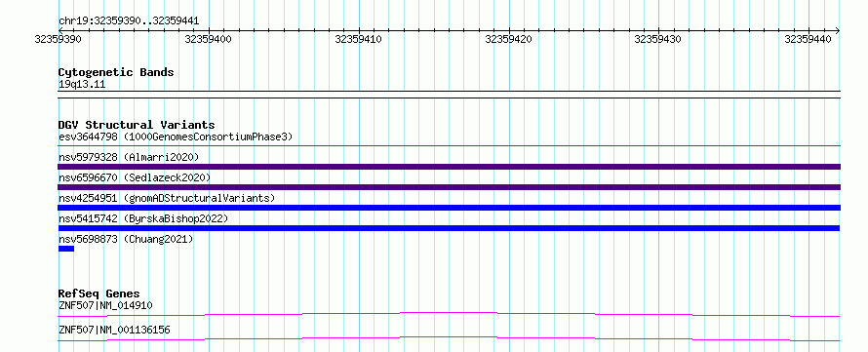Click ruler coordinate 32359420
Image resolution: width=868 pixels, height=352 pixels.
click(508, 39)
